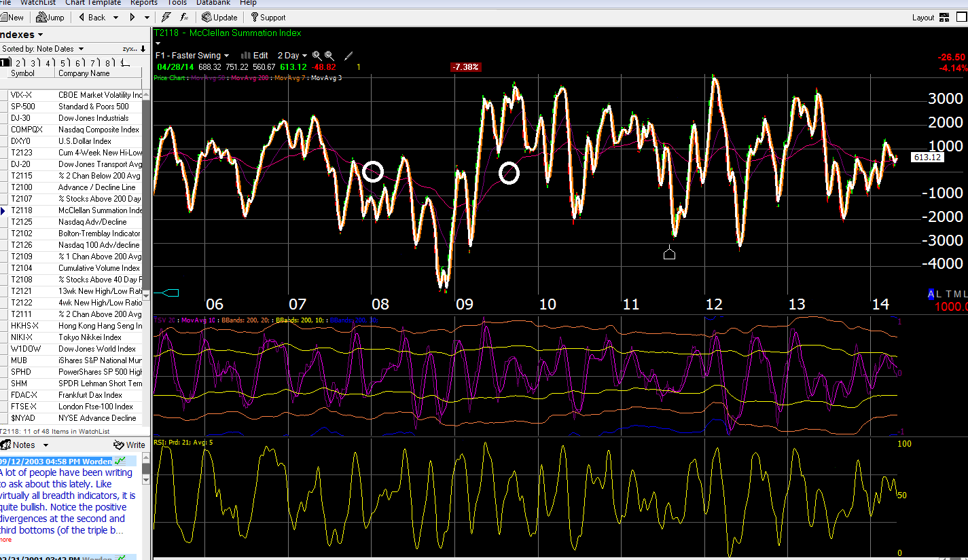
Task: Open the WatchList menu
Action: pyautogui.click(x=38, y=3)
